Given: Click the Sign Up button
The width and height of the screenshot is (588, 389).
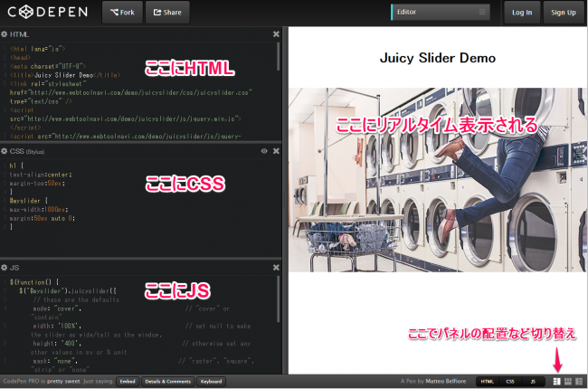Looking at the screenshot, I should coord(564,13).
